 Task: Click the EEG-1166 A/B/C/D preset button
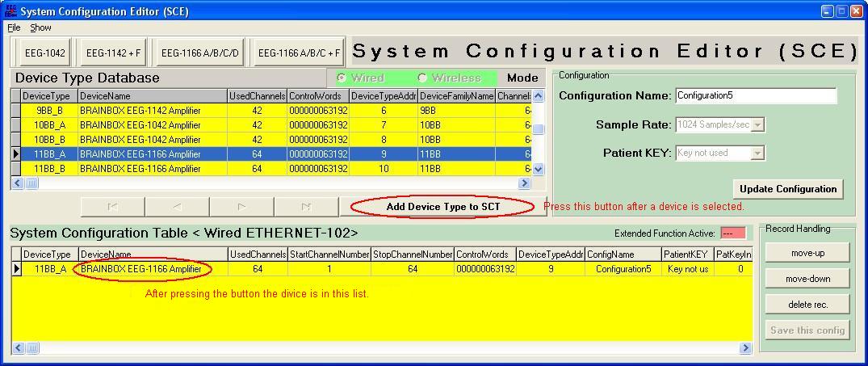[x=199, y=53]
